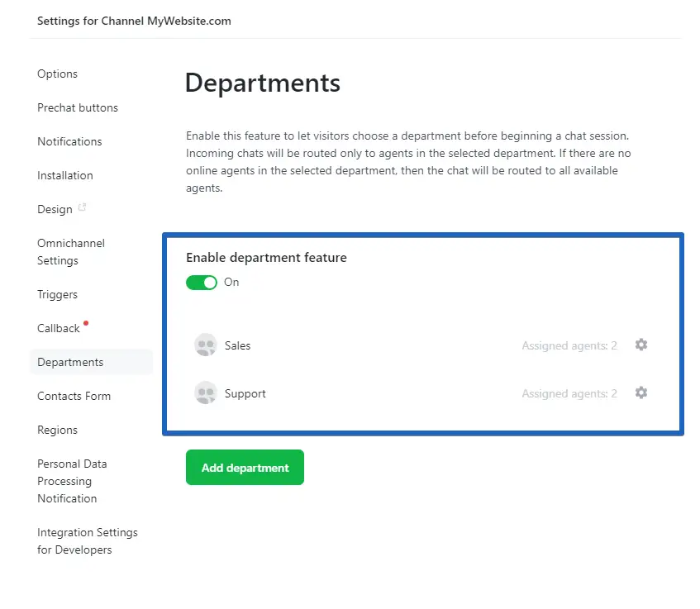This screenshot has height=609, width=700.
Task: Open Integration Settings for Developers
Action: click(x=87, y=541)
